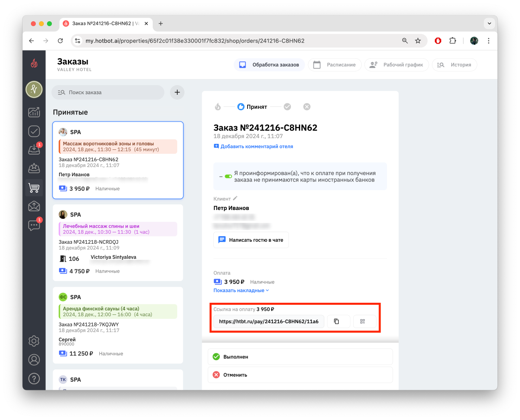Toggle the foreign cards informed switch

228,176
